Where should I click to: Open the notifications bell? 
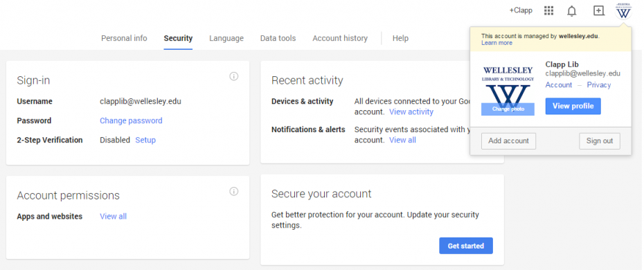(x=572, y=11)
